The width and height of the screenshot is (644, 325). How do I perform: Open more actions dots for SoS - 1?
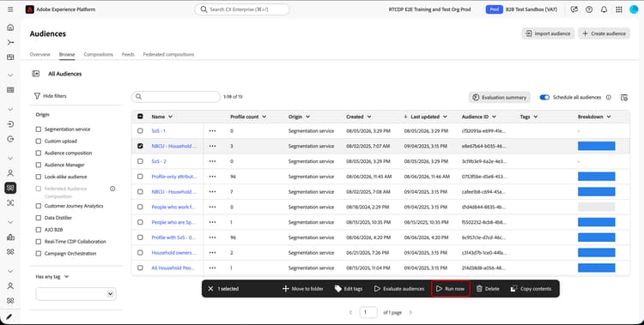pyautogui.click(x=212, y=131)
